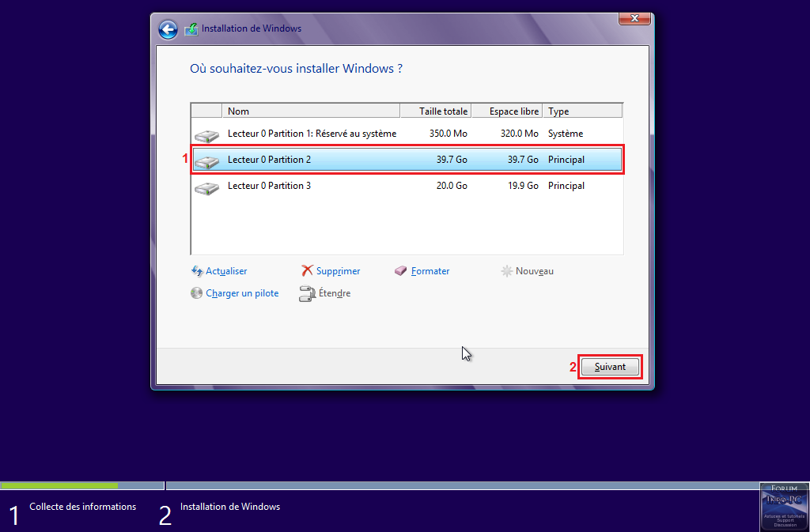Click the green setup progress bar
The height and width of the screenshot is (532, 810).
pyautogui.click(x=59, y=485)
